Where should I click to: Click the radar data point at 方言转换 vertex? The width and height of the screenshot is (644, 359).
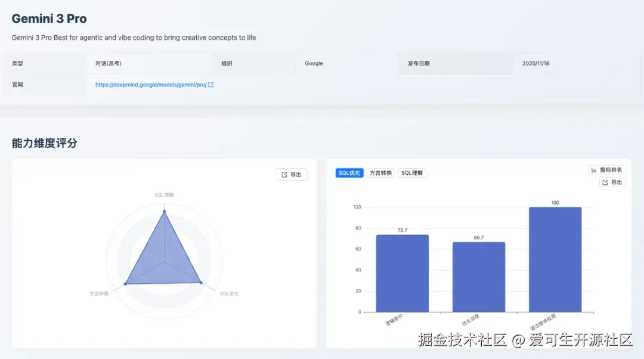(x=126, y=283)
